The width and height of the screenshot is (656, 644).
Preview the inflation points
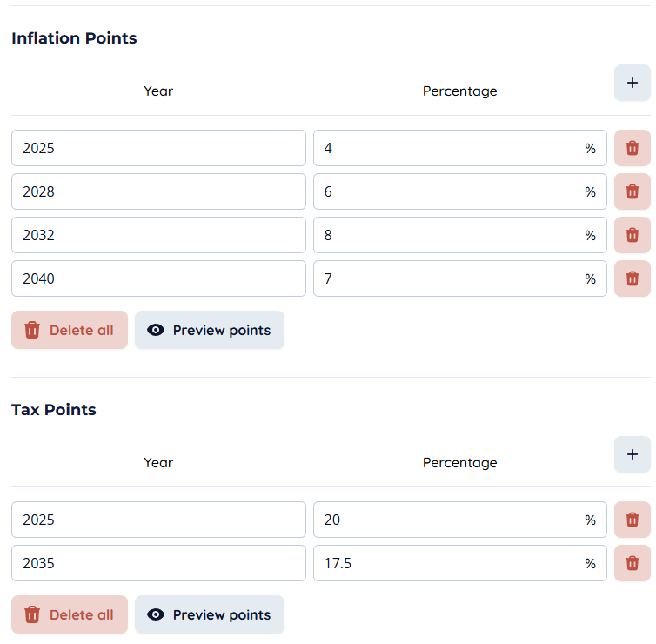pos(209,330)
